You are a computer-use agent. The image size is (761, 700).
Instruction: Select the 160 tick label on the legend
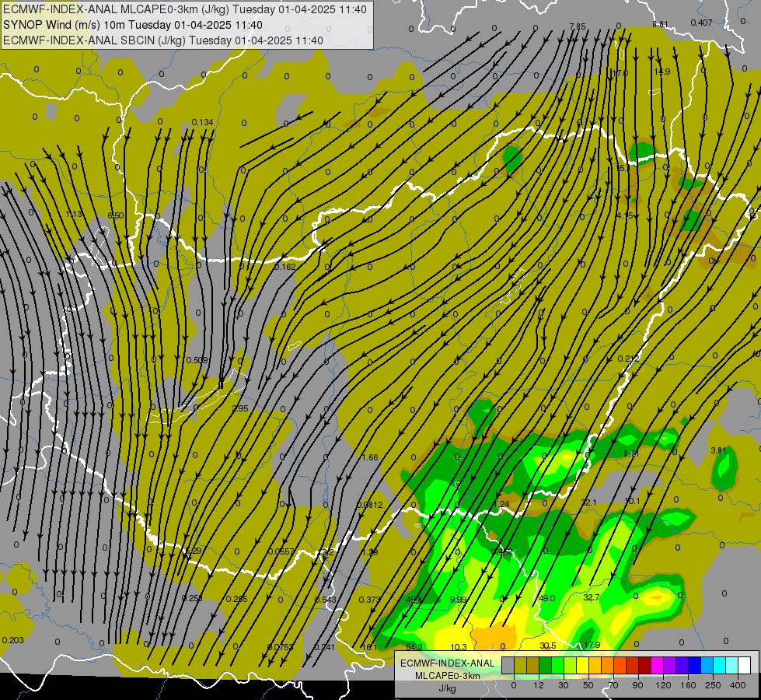click(688, 685)
